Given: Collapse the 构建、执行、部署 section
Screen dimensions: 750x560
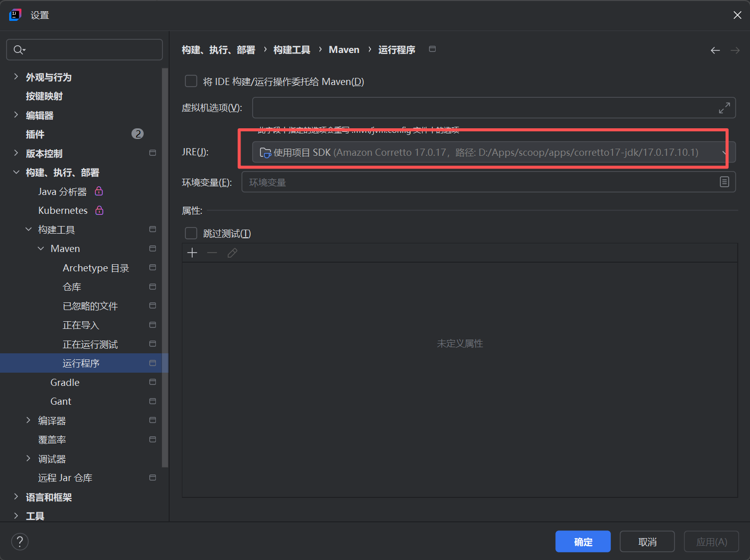Looking at the screenshot, I should tap(16, 173).
